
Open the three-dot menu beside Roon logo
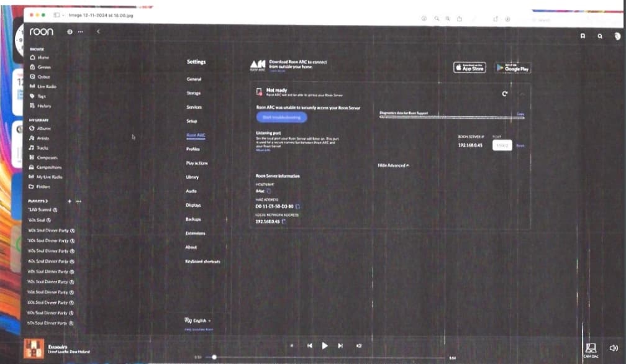click(81, 32)
